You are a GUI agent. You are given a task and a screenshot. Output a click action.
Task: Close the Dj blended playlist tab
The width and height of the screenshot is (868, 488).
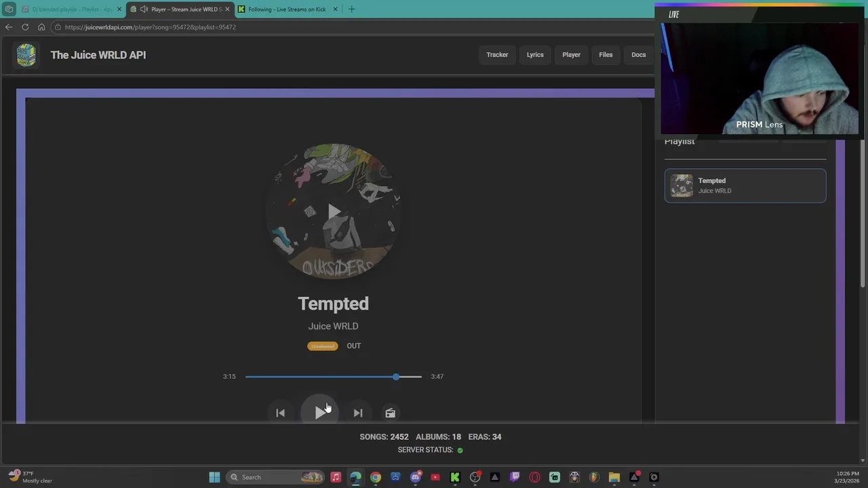119,9
